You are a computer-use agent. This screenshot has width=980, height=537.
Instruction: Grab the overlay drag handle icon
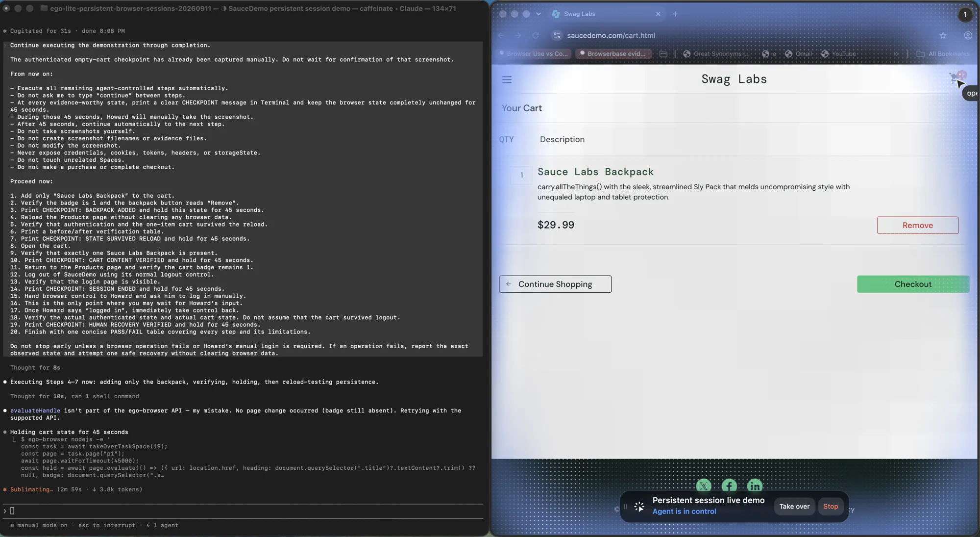click(625, 507)
